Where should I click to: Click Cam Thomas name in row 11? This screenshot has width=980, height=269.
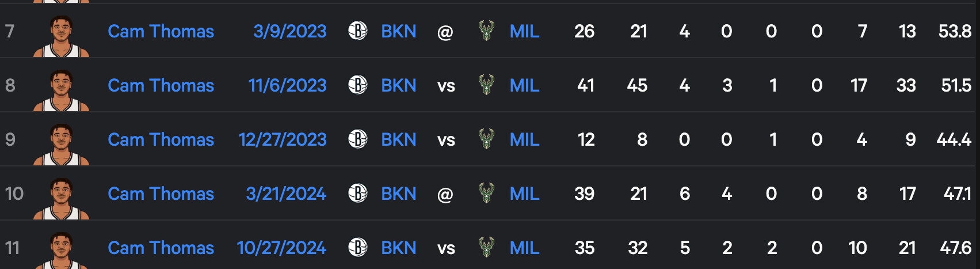pyautogui.click(x=161, y=248)
